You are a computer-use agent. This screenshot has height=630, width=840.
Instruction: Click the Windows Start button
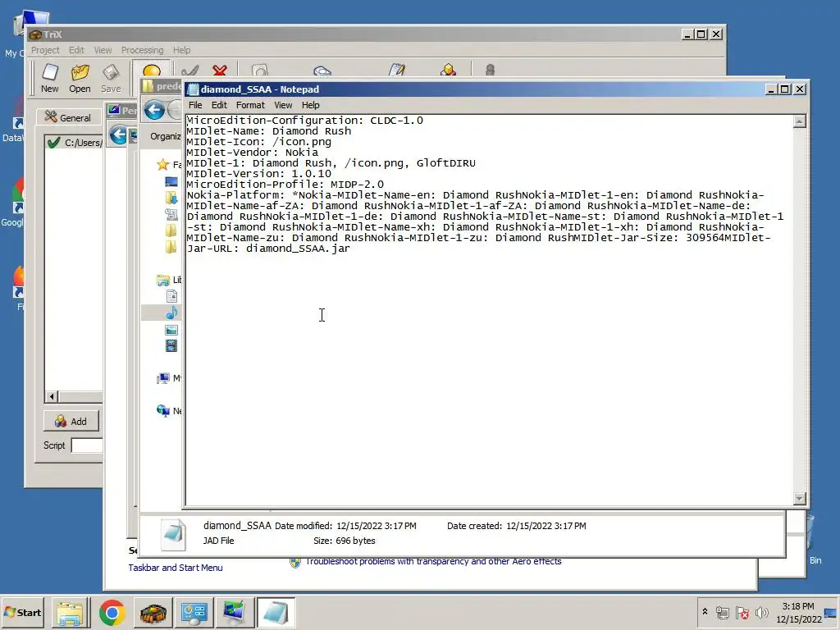pos(22,612)
